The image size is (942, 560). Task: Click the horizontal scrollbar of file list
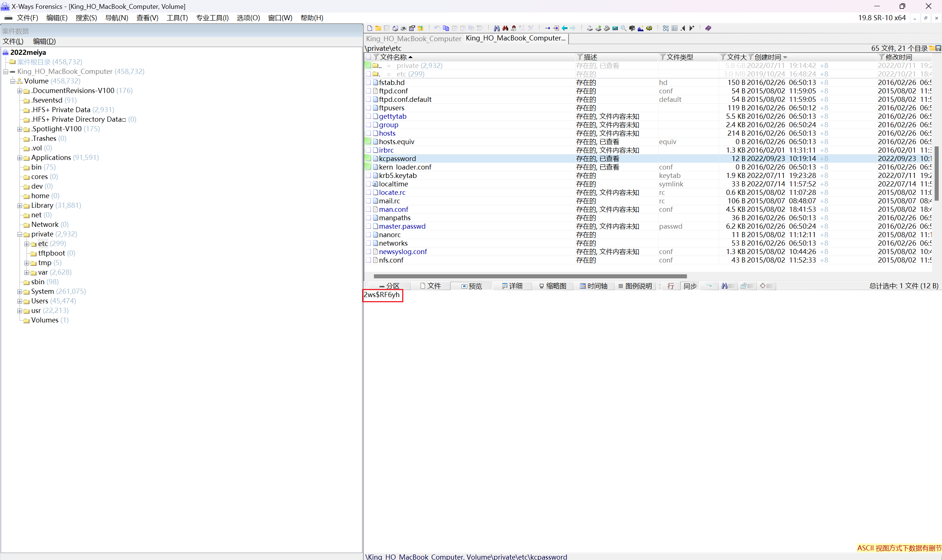point(530,276)
